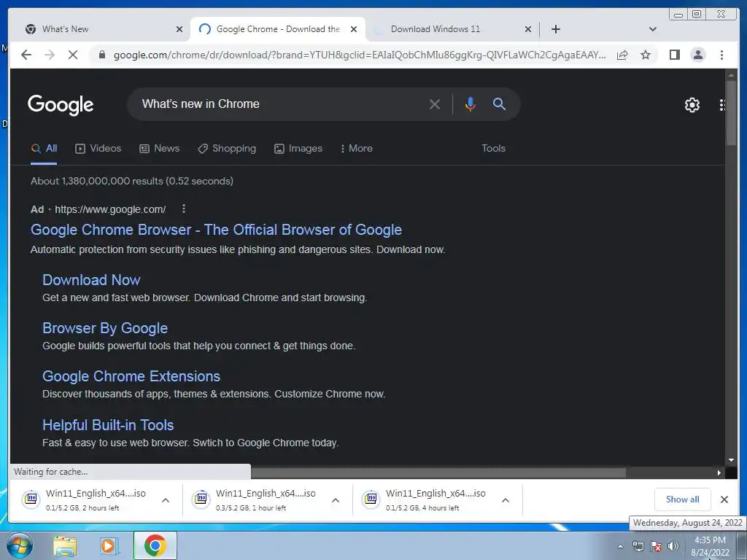Switch to the Download Windows 11 tab

451,29
